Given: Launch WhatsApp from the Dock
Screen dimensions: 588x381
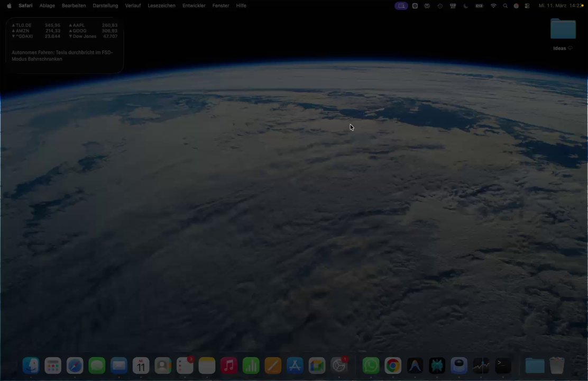Looking at the screenshot, I should click(x=371, y=366).
